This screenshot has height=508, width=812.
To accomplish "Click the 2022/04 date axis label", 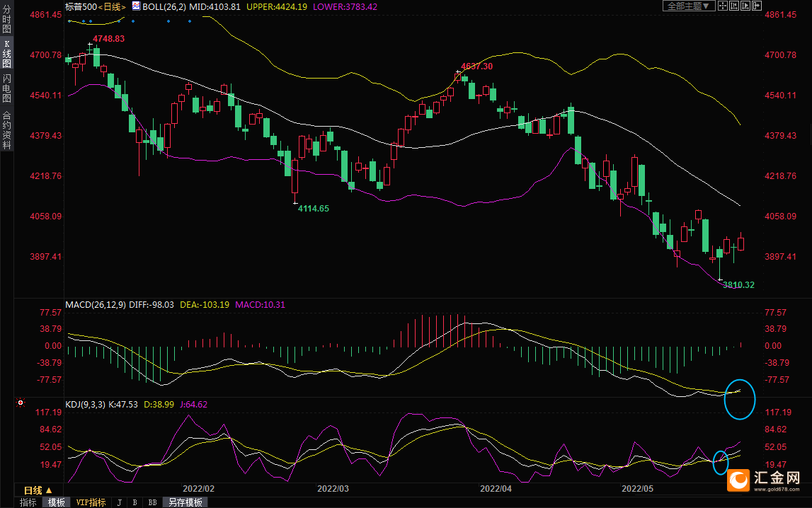I will coord(496,489).
